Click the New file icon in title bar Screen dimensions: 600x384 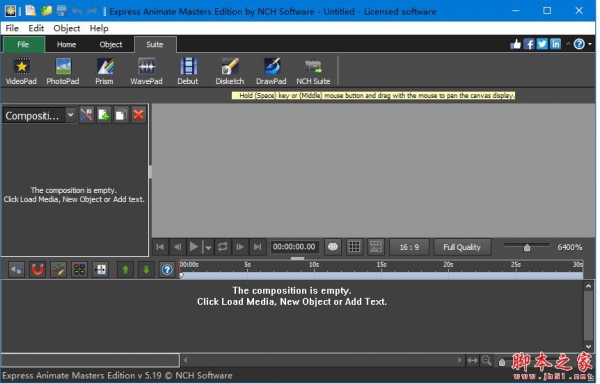click(30, 11)
